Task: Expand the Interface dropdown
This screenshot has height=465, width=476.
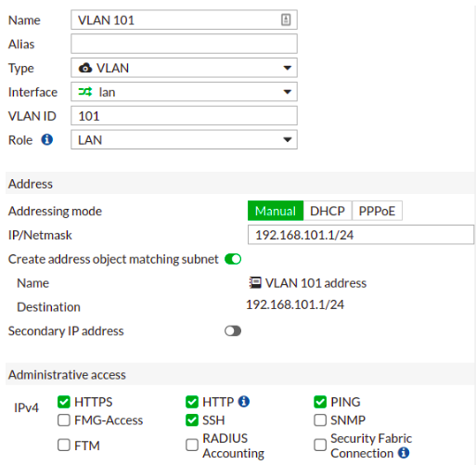Action: [288, 92]
